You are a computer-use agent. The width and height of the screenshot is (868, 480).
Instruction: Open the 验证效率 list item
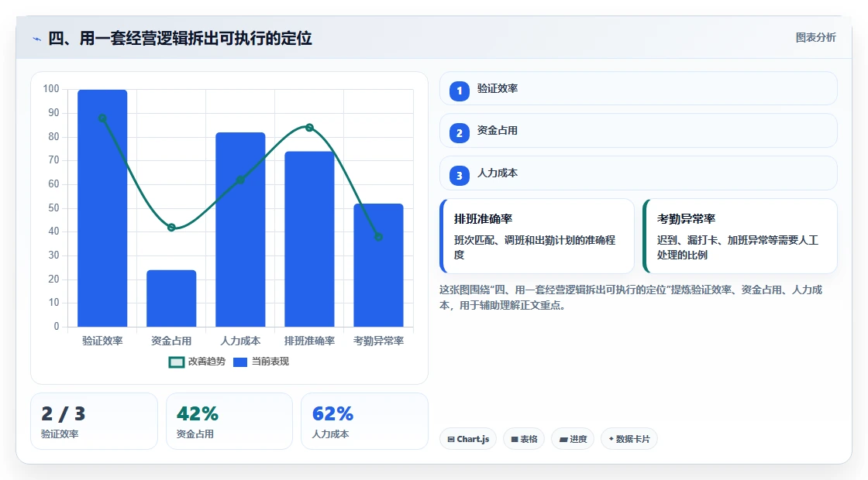pyautogui.click(x=639, y=88)
